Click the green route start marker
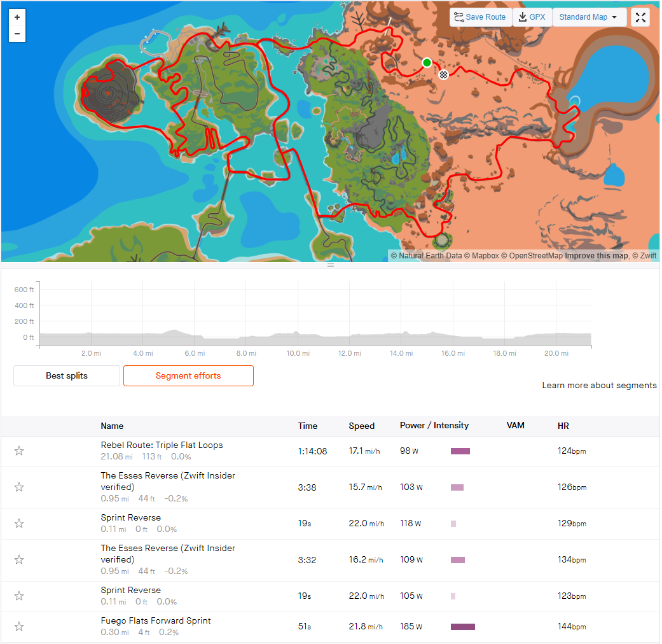 point(427,62)
